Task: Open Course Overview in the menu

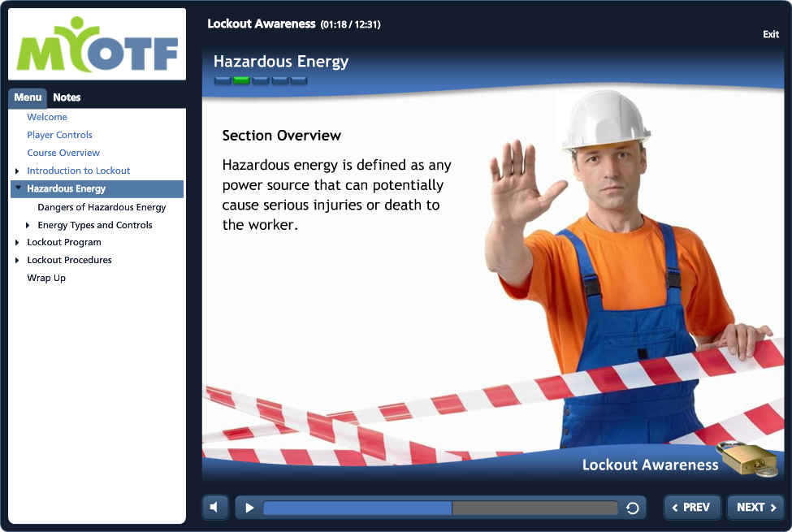Action: 63,153
